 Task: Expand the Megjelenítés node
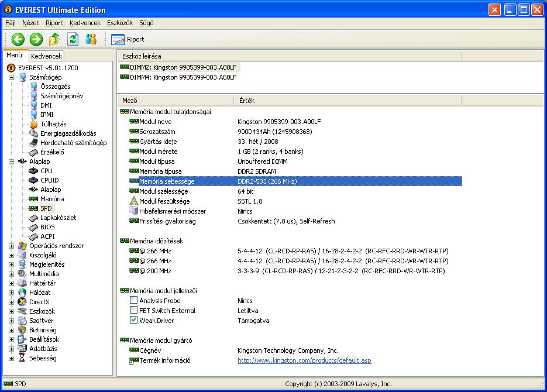pyautogui.click(x=12, y=264)
